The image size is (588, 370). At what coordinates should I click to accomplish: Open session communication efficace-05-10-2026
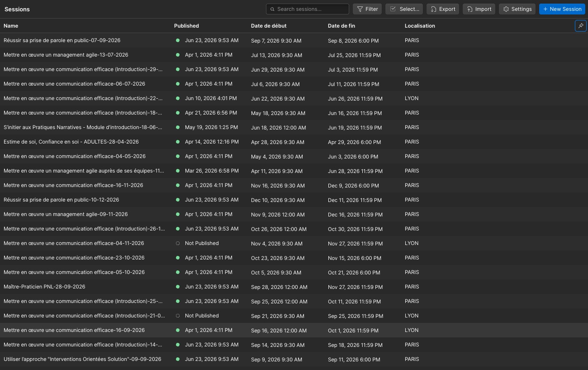click(74, 272)
